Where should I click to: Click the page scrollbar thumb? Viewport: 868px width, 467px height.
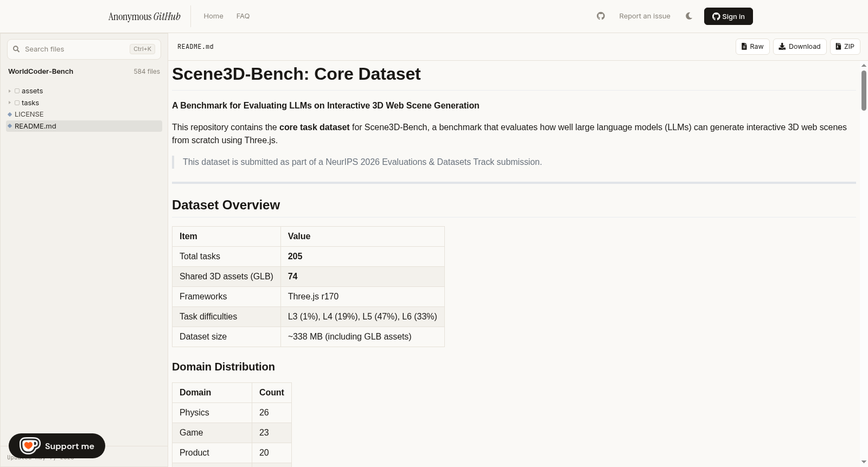864,91
